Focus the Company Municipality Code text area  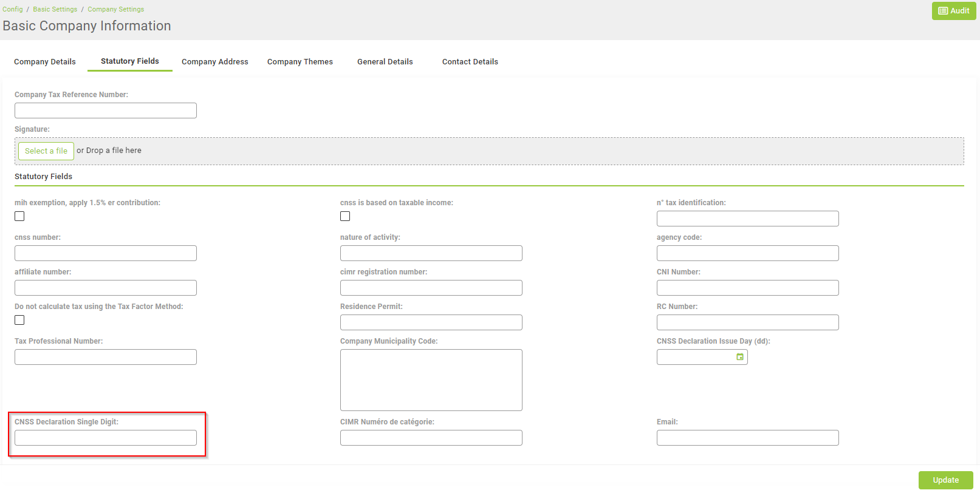(431, 380)
